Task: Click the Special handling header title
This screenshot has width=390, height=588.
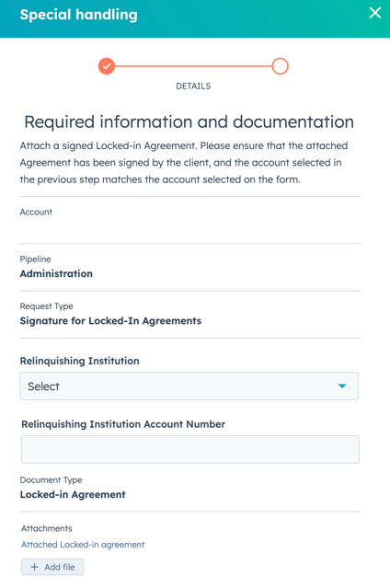Action: pyautogui.click(x=79, y=15)
